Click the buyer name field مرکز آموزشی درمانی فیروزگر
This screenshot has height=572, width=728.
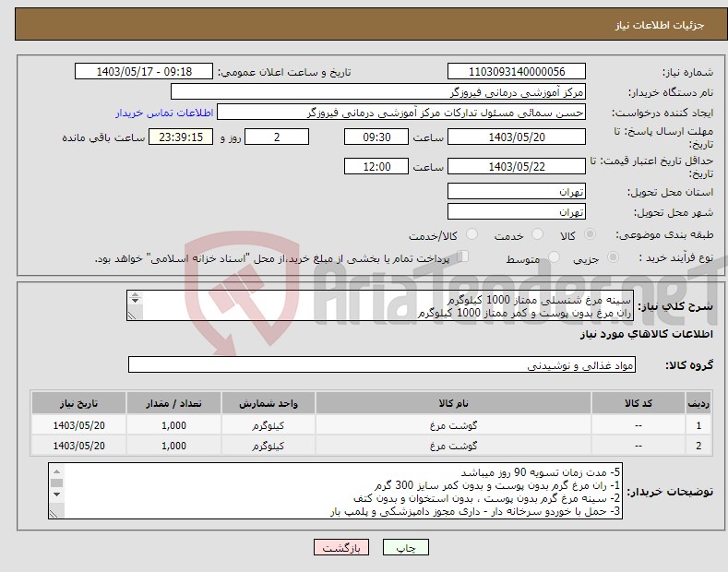(378, 92)
